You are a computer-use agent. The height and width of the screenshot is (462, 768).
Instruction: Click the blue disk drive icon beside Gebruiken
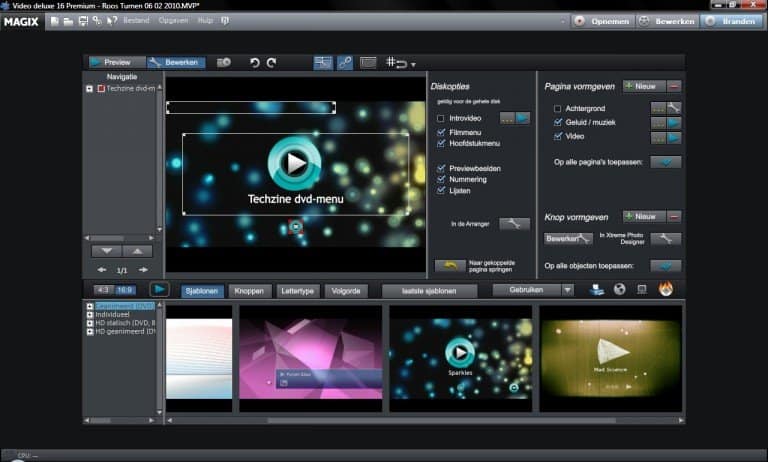click(597, 290)
